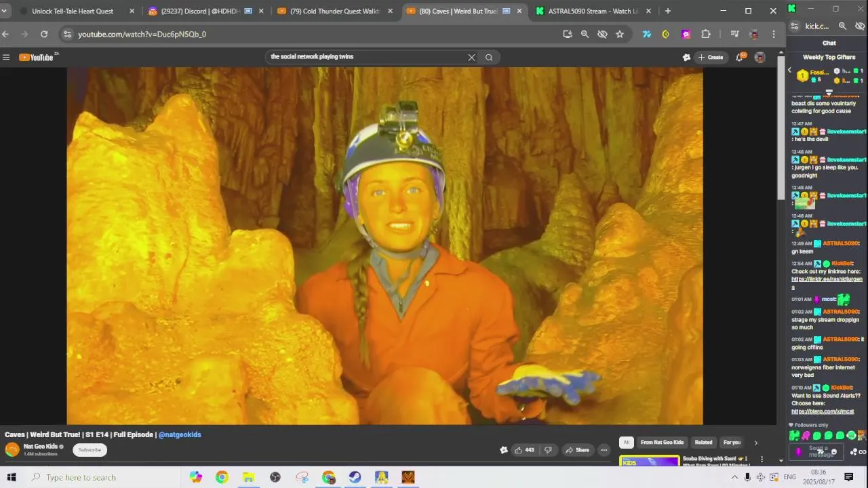Switch to Cold Thunder Quest tab
This screenshot has height=488, width=868.
pyautogui.click(x=334, y=11)
